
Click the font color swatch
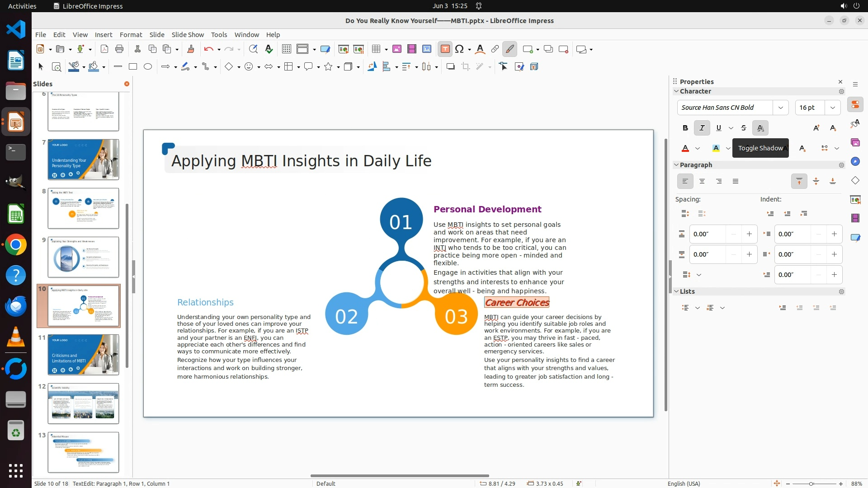pyautogui.click(x=685, y=148)
